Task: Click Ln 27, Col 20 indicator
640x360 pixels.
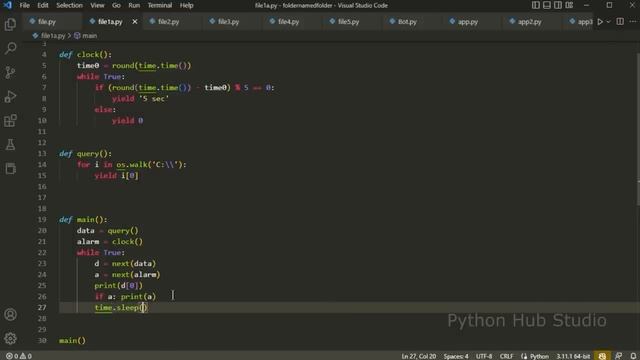Action: click(x=418, y=356)
